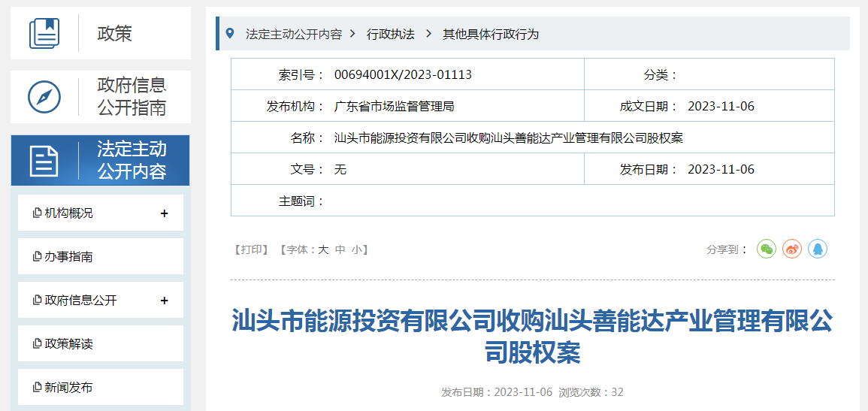Click the location pin icon in the breadcrumb
868x411 pixels.
coord(230,33)
